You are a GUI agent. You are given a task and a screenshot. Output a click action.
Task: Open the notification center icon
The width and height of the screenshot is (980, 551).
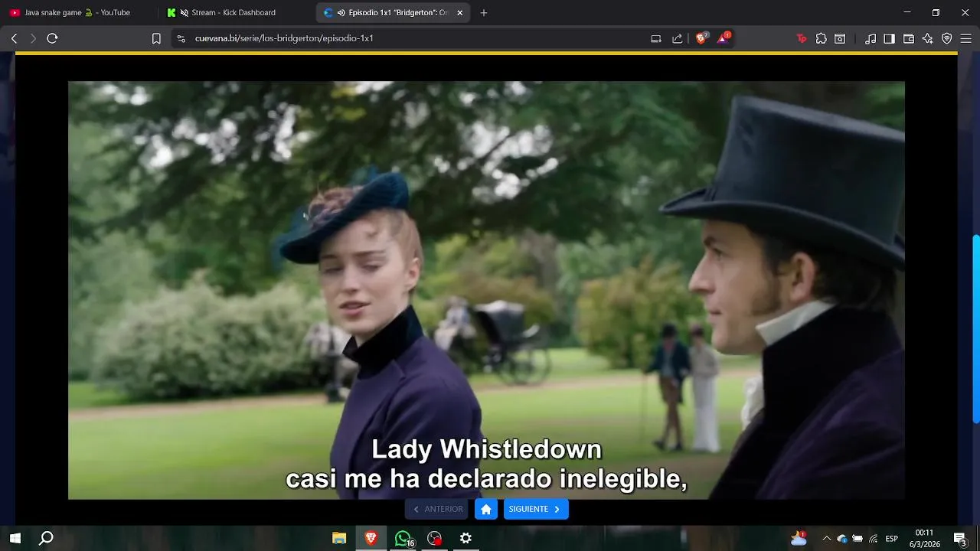tap(960, 539)
